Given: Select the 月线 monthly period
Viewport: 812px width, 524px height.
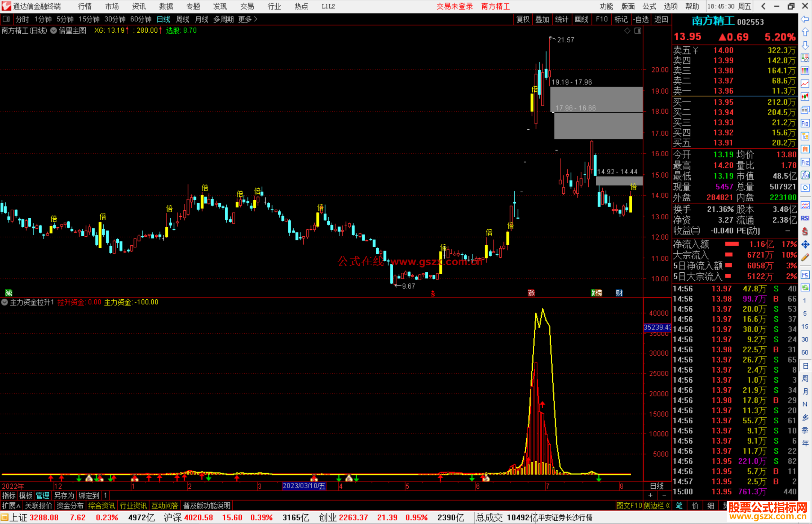Looking at the screenshot, I should 202,19.
